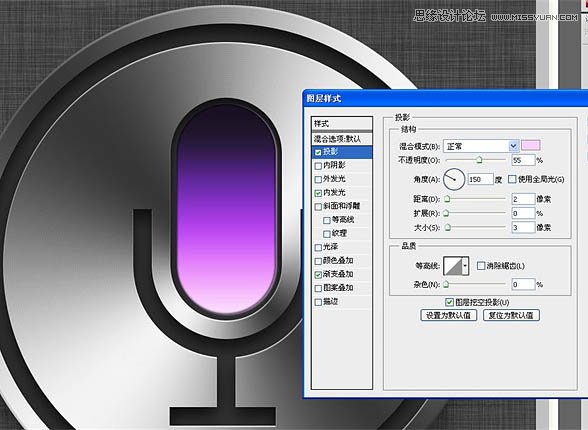This screenshot has height=430, width=588.
Task: Enable the 等高线 contour sub-option checkbox
Action: (x=327, y=220)
